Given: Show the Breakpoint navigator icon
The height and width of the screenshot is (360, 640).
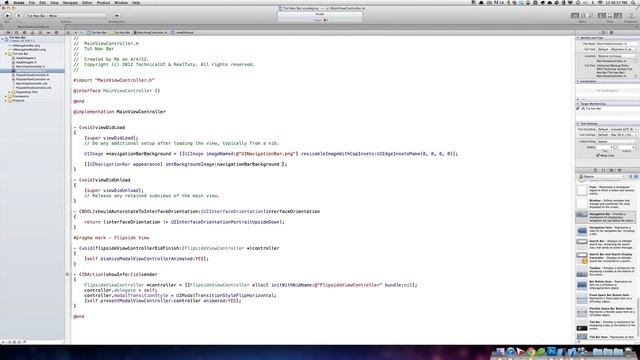Looking at the screenshot, I should 49,33.
